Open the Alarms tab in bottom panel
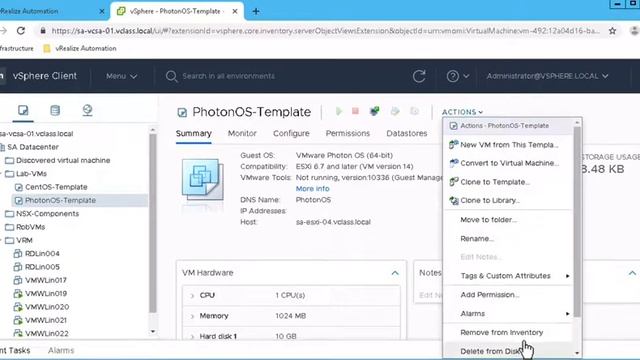 point(61,350)
